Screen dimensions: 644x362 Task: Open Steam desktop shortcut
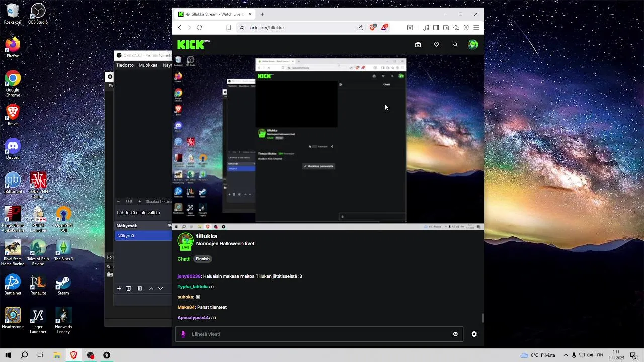63,285
